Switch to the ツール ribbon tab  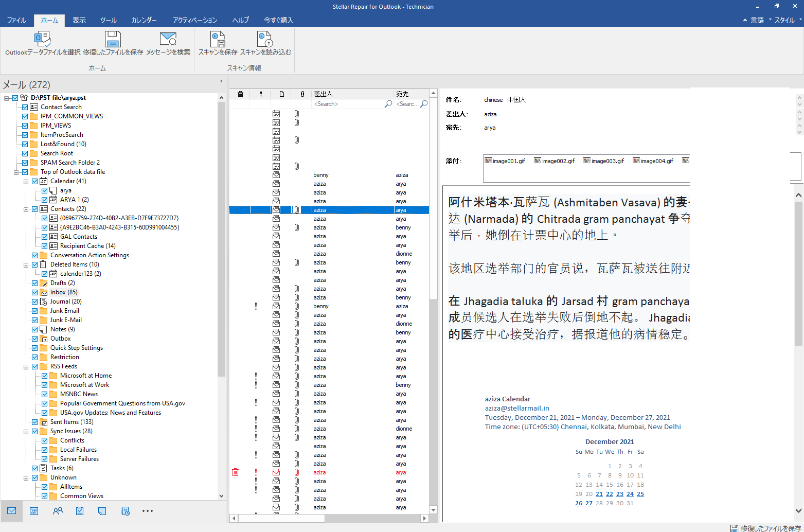[x=109, y=20]
